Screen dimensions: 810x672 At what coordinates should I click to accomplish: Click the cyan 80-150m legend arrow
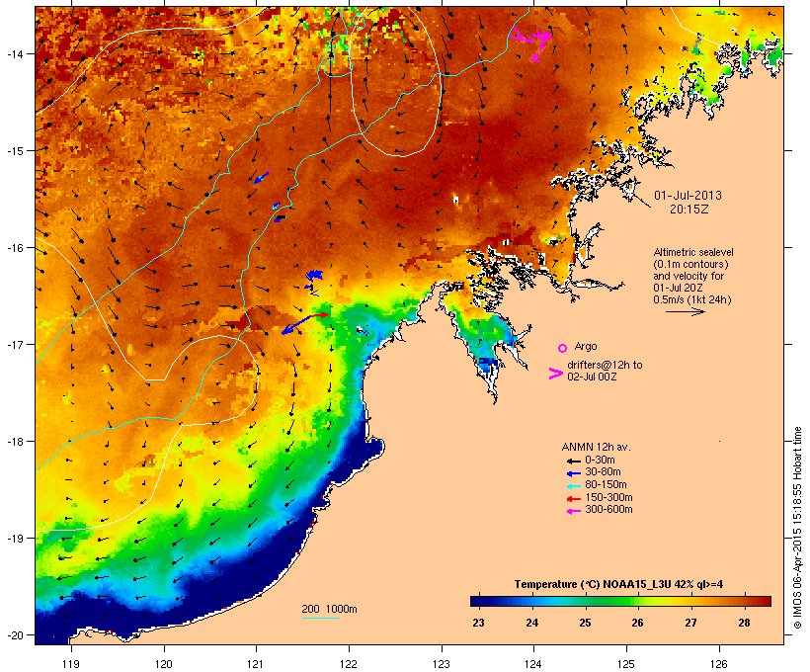coord(574,486)
